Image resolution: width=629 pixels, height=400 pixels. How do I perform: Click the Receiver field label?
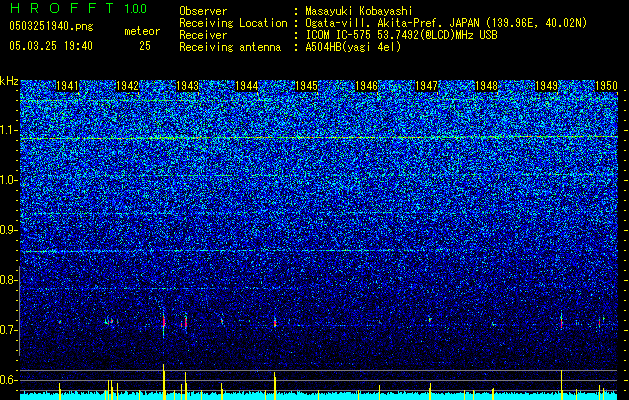(203, 35)
